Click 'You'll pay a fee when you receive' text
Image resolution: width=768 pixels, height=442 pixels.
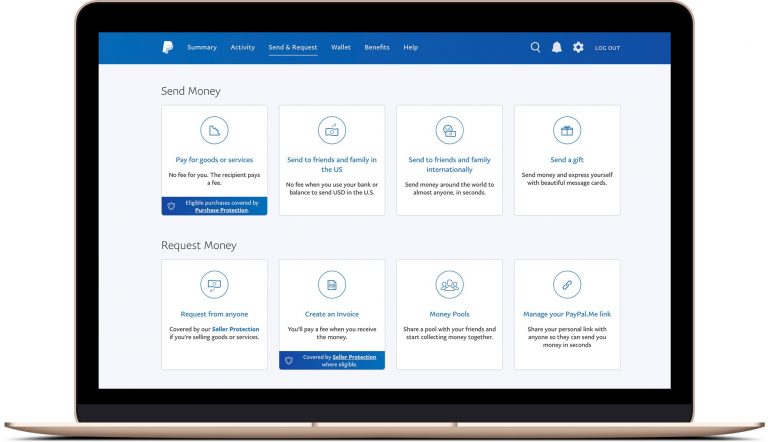pyautogui.click(x=332, y=333)
